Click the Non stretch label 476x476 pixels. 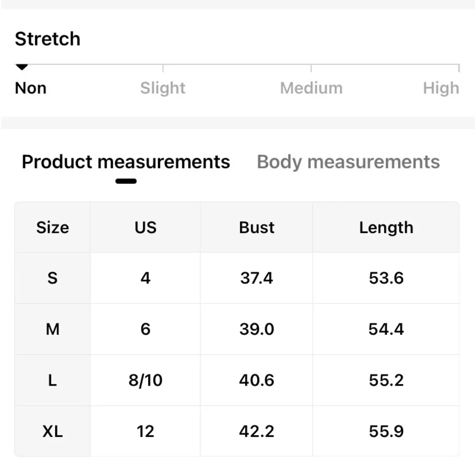pos(30,88)
